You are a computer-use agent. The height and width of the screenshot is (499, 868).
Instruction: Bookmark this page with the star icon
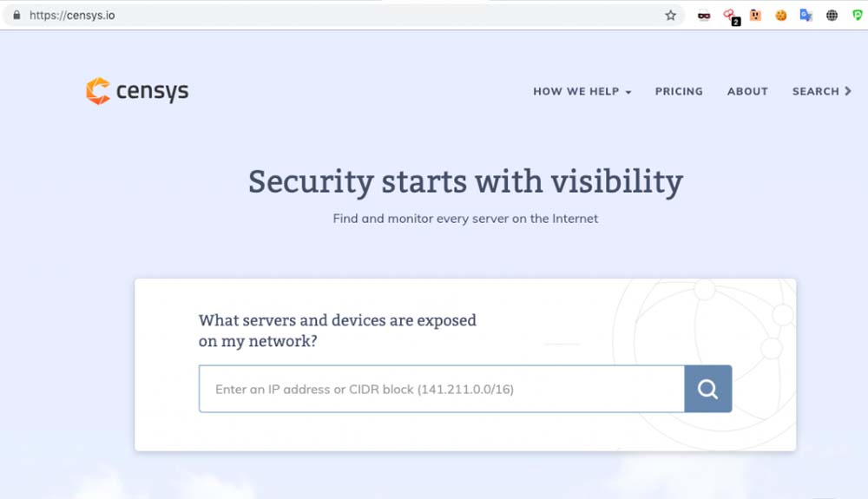point(670,16)
